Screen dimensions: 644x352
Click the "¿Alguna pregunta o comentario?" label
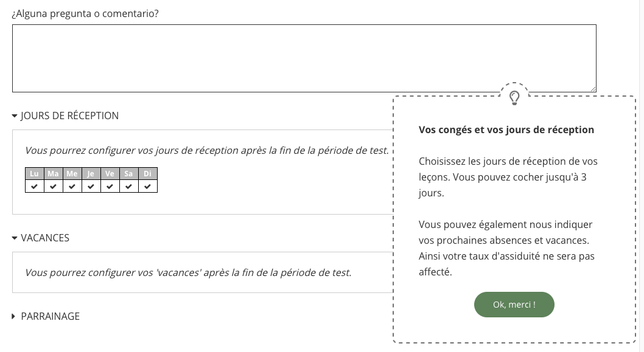coord(85,13)
